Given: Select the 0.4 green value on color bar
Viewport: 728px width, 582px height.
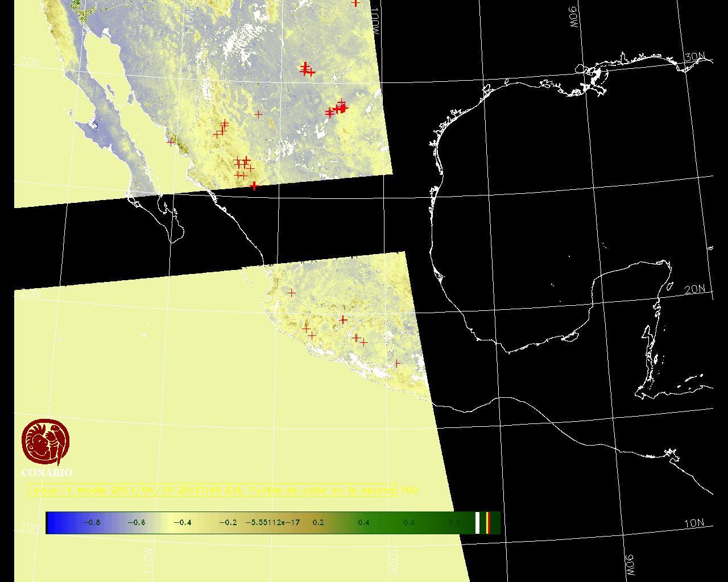Looking at the screenshot, I should [x=363, y=522].
